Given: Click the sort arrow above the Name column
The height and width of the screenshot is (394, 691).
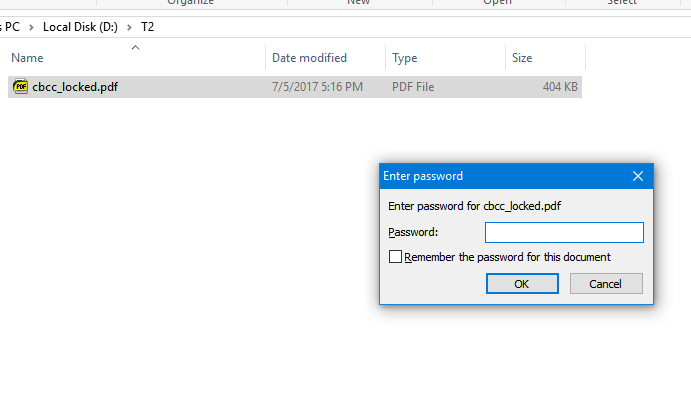Looking at the screenshot, I should click(135, 48).
